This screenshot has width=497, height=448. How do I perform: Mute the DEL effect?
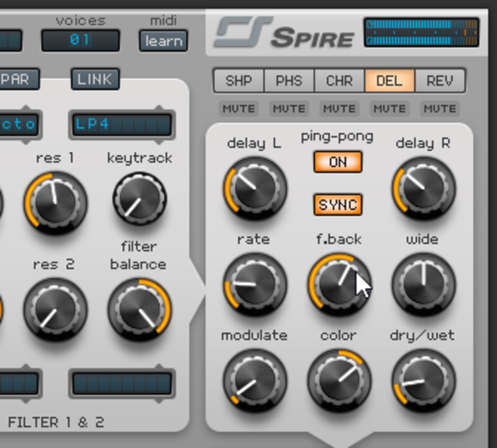click(390, 109)
